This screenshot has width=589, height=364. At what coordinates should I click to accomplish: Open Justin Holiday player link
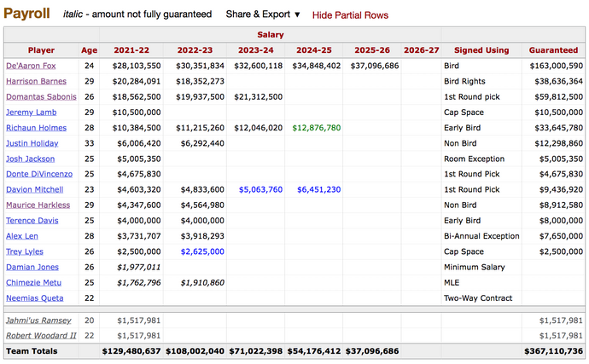tap(32, 143)
